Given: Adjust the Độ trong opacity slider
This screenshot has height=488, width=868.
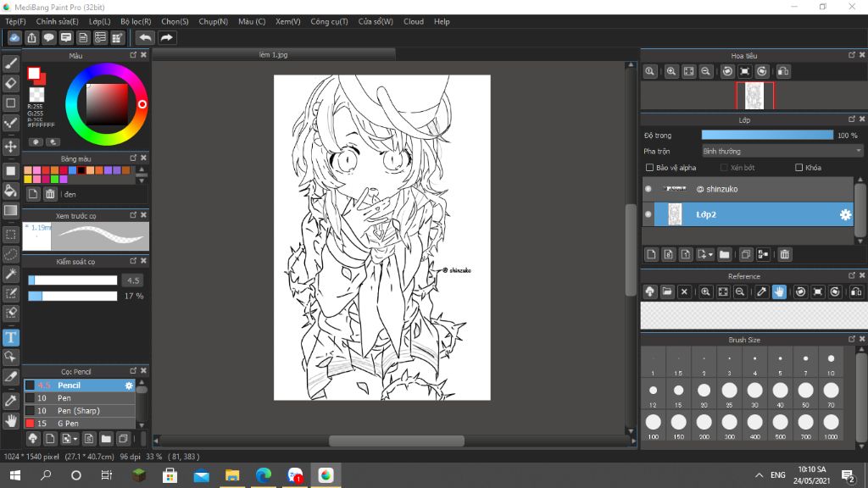Looking at the screenshot, I should click(767, 135).
